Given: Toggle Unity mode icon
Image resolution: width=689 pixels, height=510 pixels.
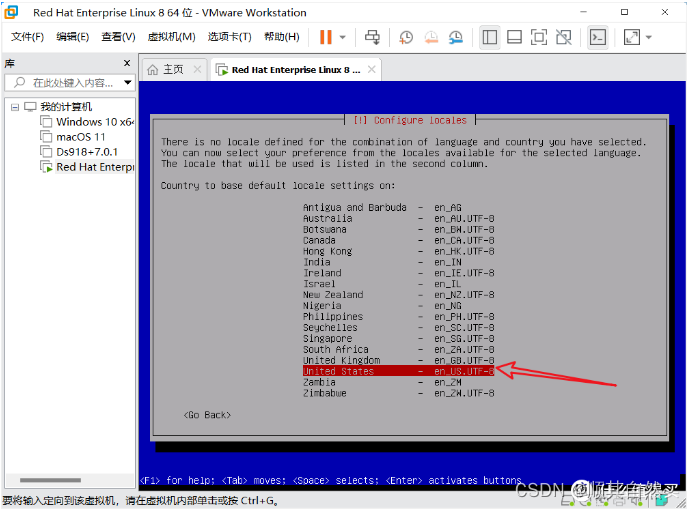Looking at the screenshot, I should [x=563, y=37].
